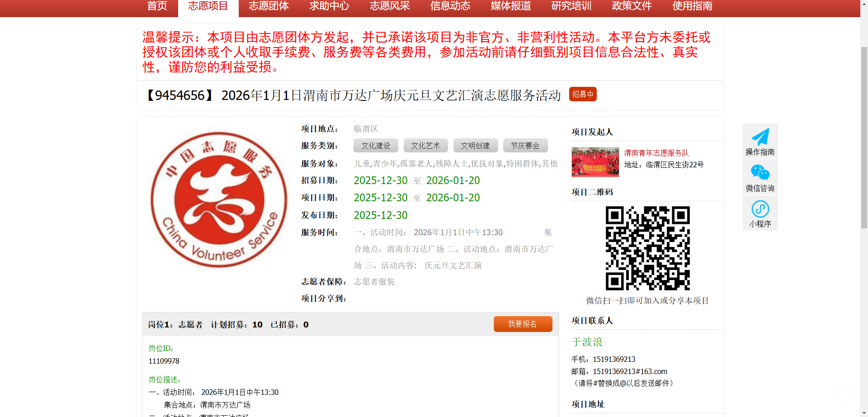Select the 文化建设 category tag
Viewport: 868px width, 417px height.
click(x=376, y=146)
